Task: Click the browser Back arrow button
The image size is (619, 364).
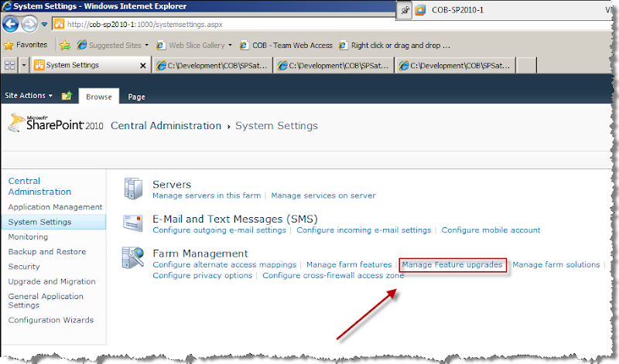Action: (x=11, y=25)
